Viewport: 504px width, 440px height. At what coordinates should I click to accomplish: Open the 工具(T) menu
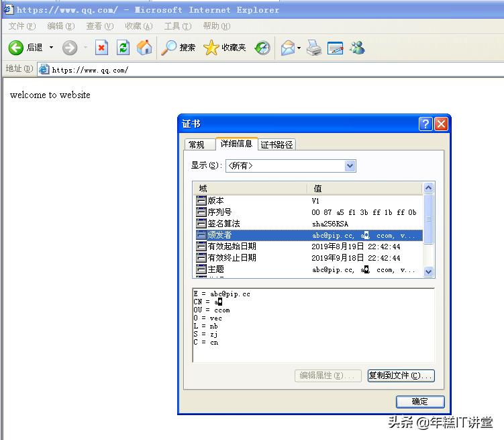(178, 26)
